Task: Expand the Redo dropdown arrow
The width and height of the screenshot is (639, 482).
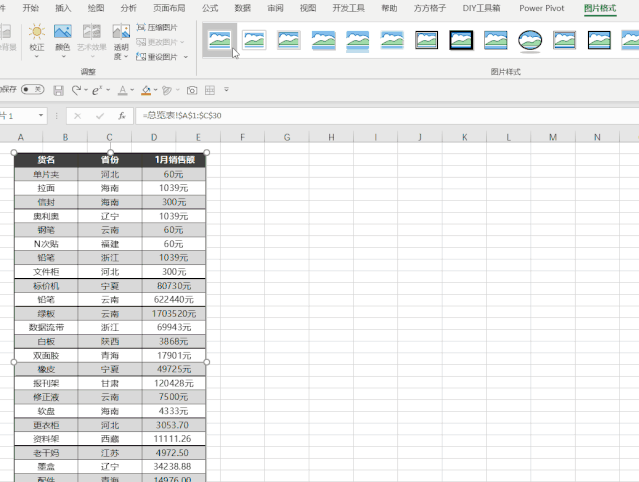Action: coord(86,90)
